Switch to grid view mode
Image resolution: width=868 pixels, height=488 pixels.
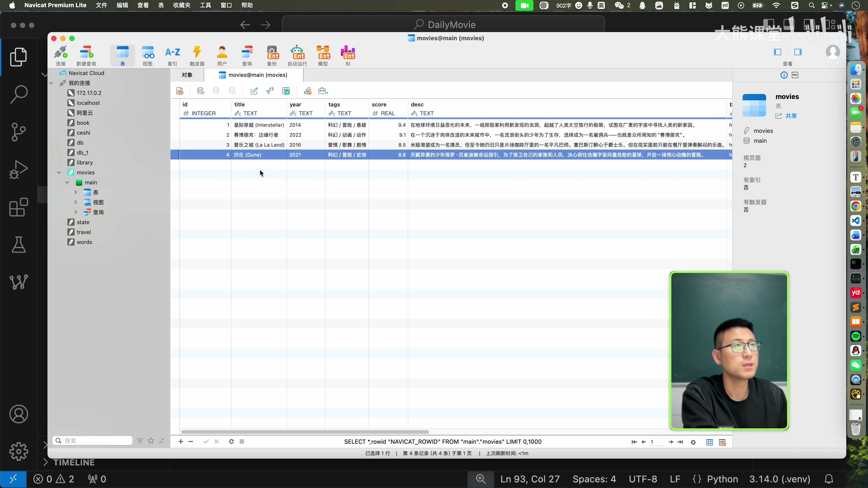[710, 442]
